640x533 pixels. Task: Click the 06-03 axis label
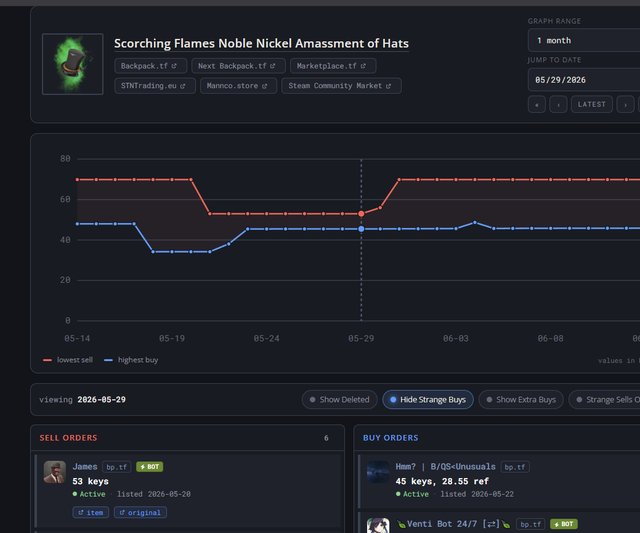click(x=456, y=338)
